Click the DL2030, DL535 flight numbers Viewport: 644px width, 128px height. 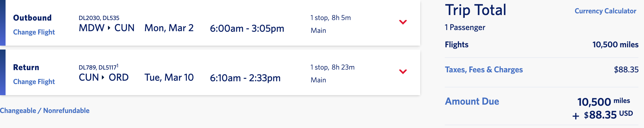[x=99, y=18]
